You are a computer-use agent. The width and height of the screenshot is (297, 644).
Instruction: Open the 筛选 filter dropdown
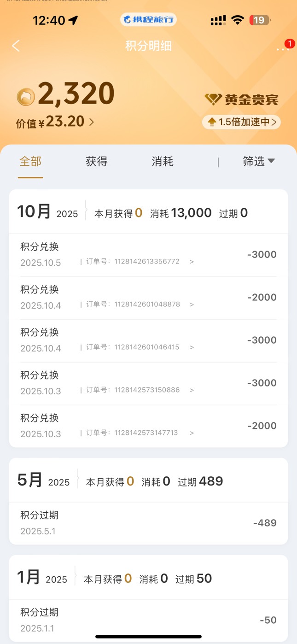[258, 161]
